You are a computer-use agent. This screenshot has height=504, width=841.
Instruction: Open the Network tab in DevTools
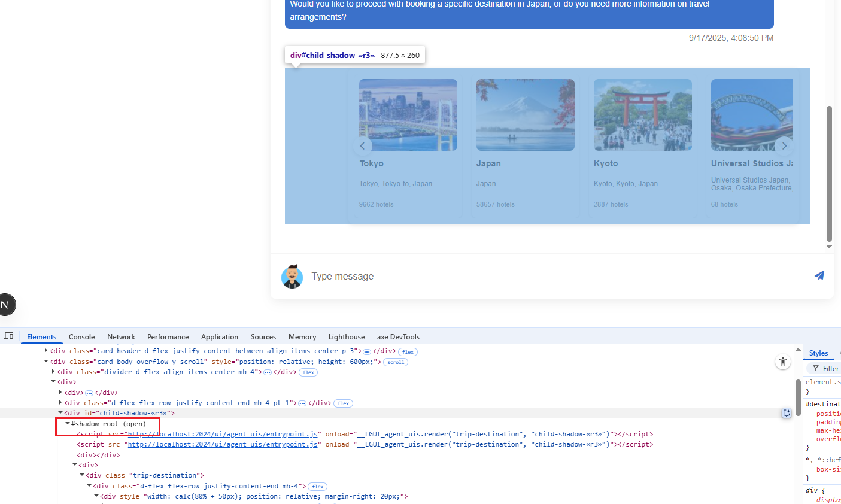coord(121,337)
